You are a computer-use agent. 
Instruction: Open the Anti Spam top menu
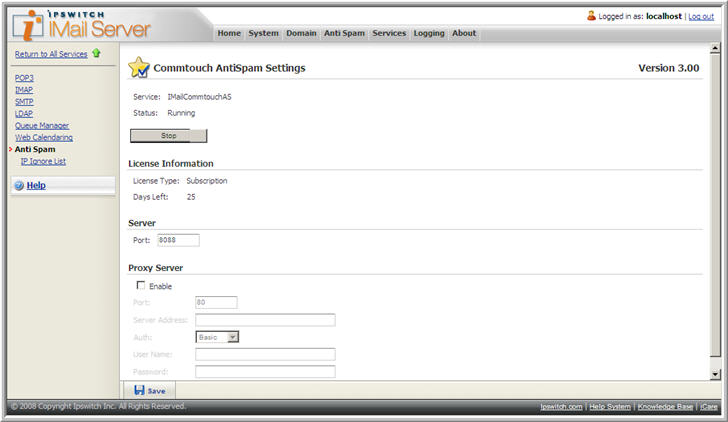coord(344,33)
